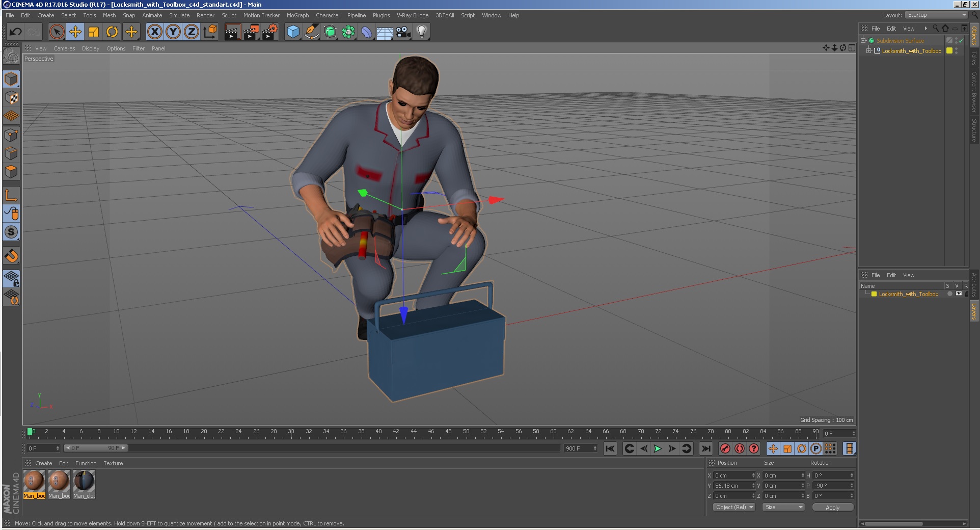Select the Rotate tool
Viewport: 980px width, 530px height.
coord(112,32)
